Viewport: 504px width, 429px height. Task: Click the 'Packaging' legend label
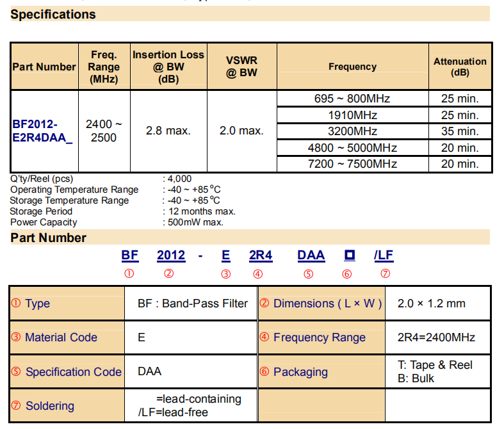300,372
